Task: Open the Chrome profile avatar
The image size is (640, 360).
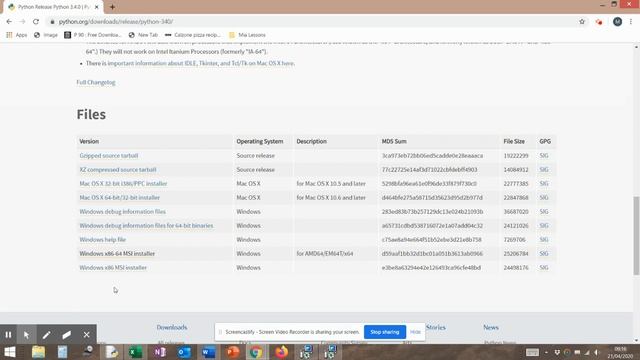Action: coord(617,22)
